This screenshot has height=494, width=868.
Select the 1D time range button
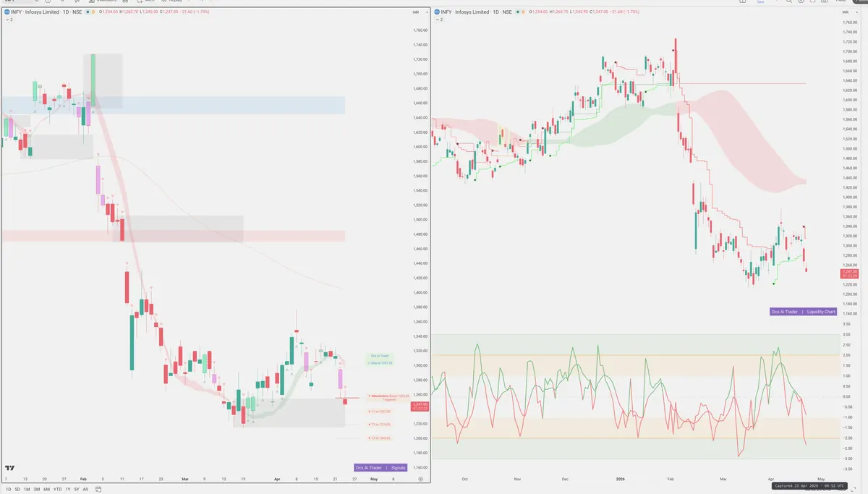[x=9, y=490]
